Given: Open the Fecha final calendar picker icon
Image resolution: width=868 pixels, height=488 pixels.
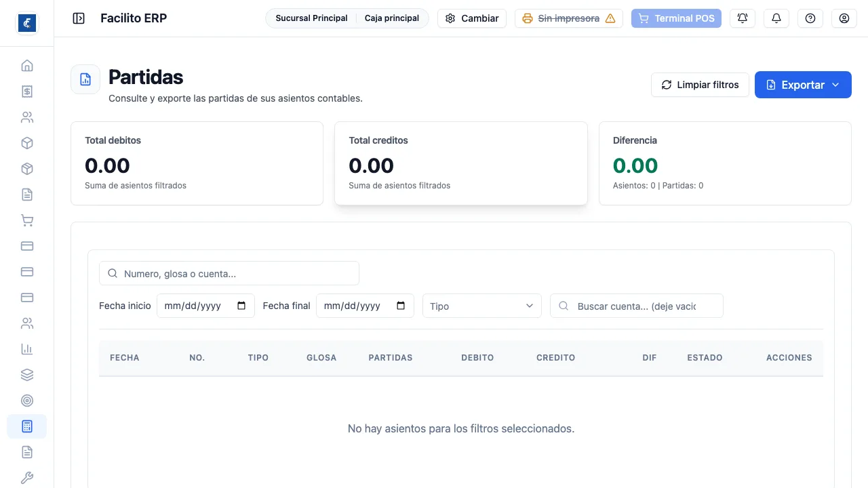Looking at the screenshot, I should coord(401,306).
